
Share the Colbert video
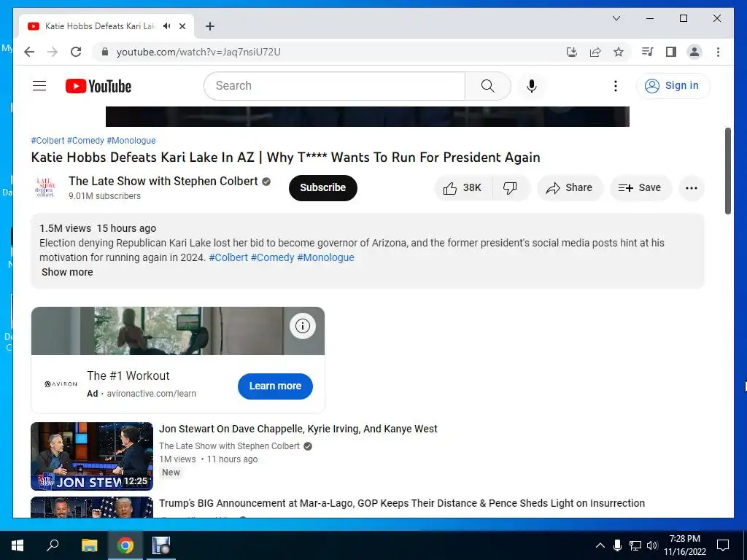pos(569,187)
